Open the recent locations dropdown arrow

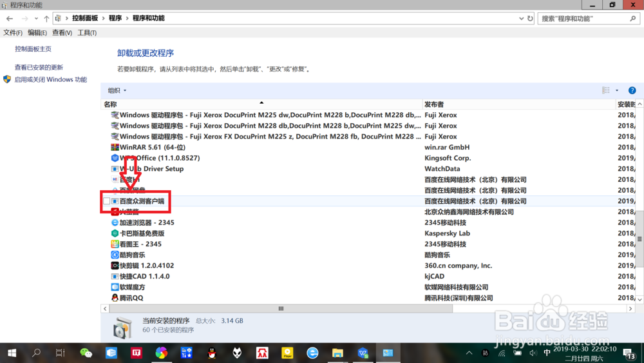click(x=36, y=19)
